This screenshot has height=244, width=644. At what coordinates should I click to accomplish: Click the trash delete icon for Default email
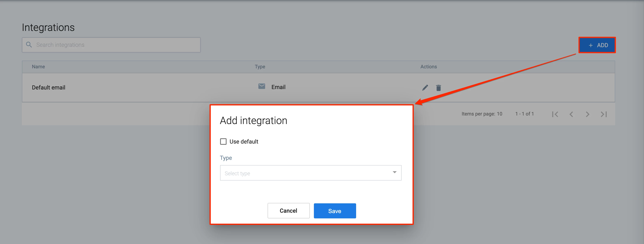[x=438, y=88]
